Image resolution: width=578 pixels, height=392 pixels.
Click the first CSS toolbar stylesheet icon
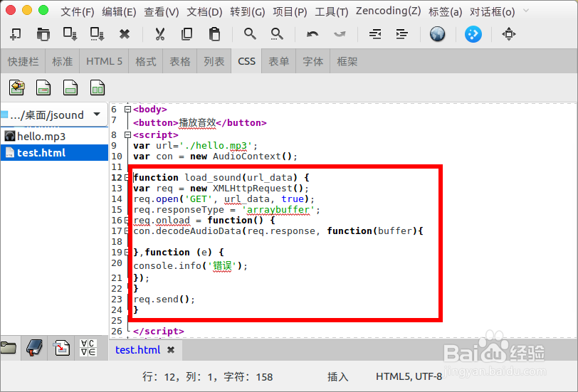(17, 88)
